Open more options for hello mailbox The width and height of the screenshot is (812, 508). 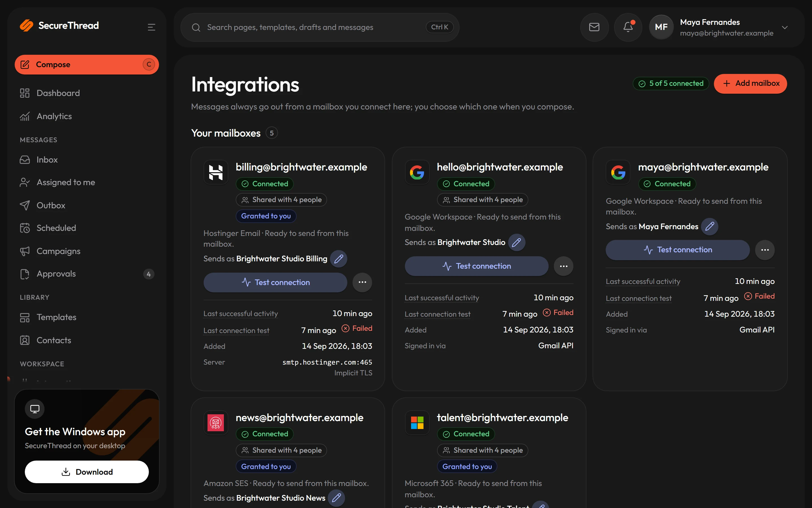pos(563,266)
